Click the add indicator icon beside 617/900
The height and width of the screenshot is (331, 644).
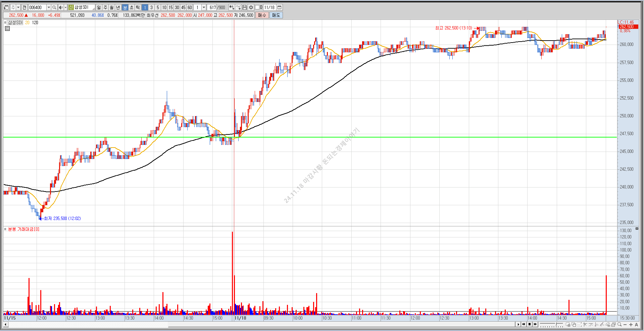pos(232,7)
